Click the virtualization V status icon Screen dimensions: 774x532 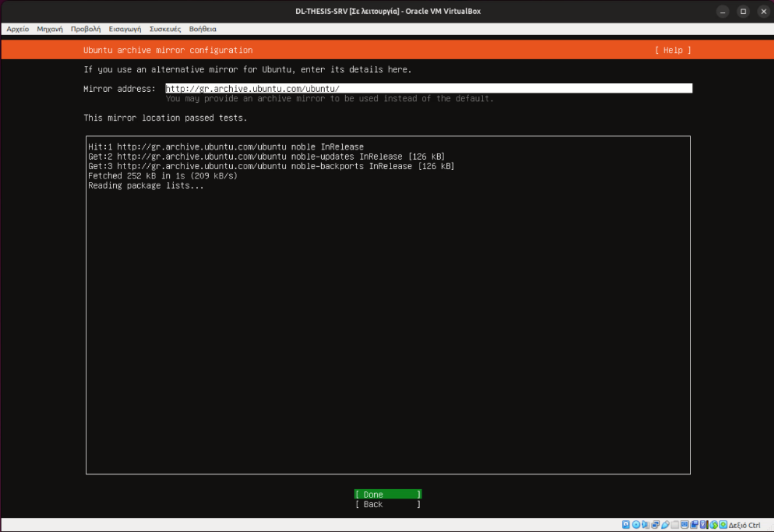[704, 525]
